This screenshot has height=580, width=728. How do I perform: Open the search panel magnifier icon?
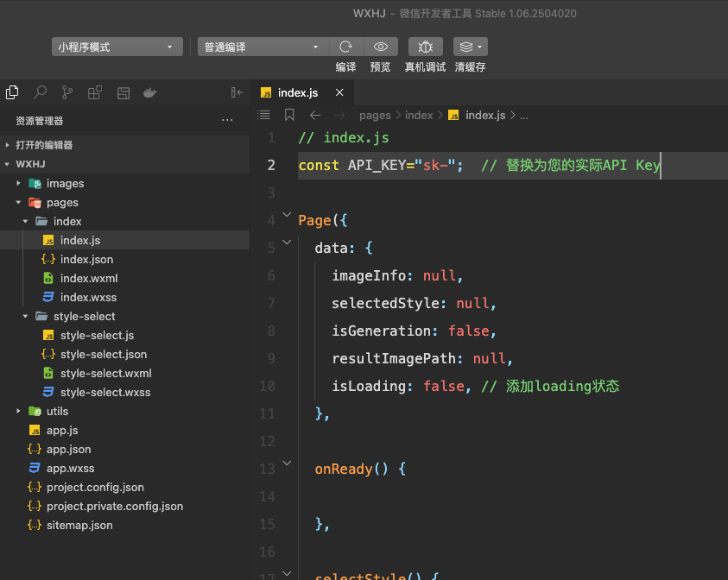[x=40, y=92]
